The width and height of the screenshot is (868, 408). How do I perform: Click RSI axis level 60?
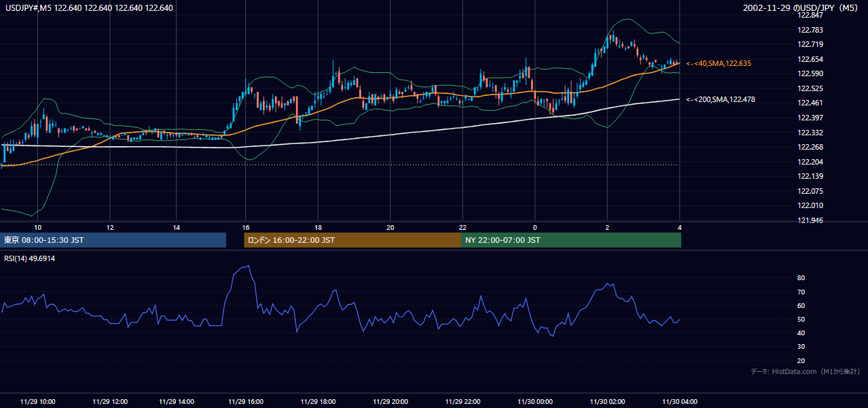(x=801, y=305)
